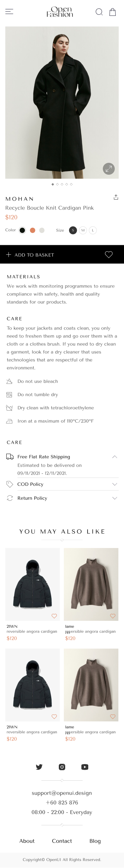The width and height of the screenshot is (124, 868).
Task: Click the search magnifier icon
Action: coord(99,12)
